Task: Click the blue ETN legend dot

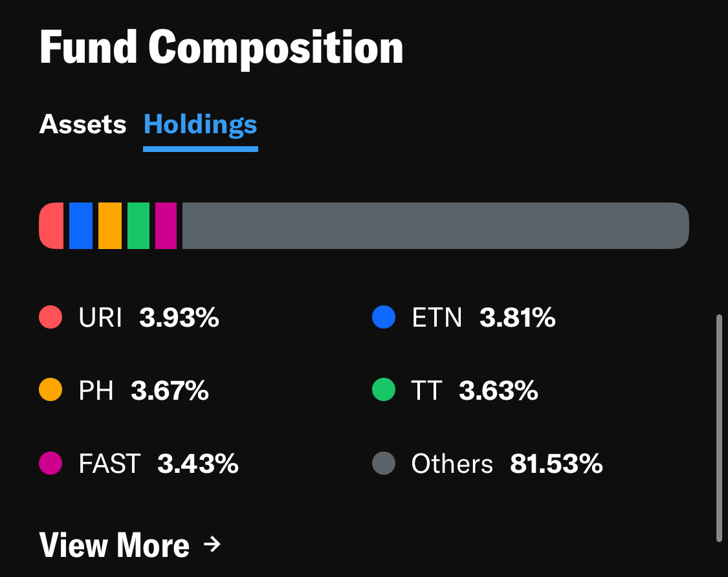Action: (x=384, y=318)
